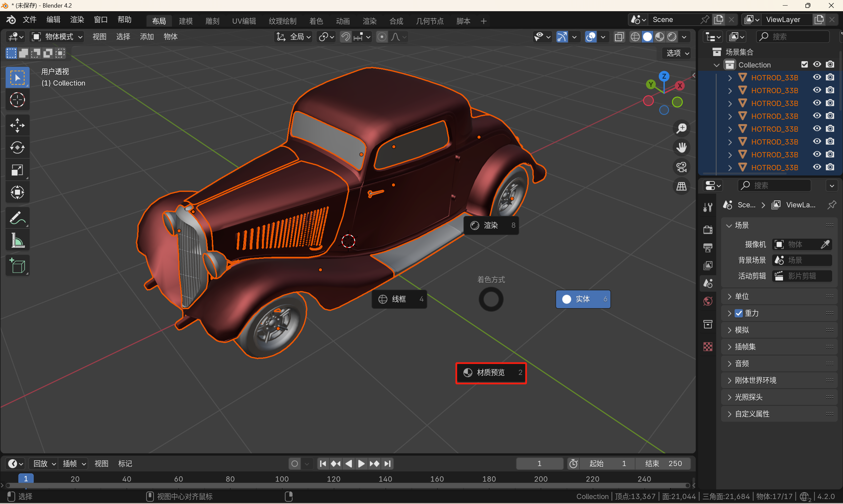Select the 3D Cursor tool

coord(17,100)
